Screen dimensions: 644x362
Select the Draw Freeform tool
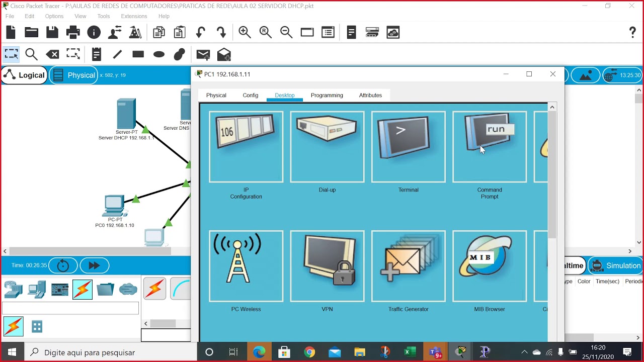click(x=180, y=54)
